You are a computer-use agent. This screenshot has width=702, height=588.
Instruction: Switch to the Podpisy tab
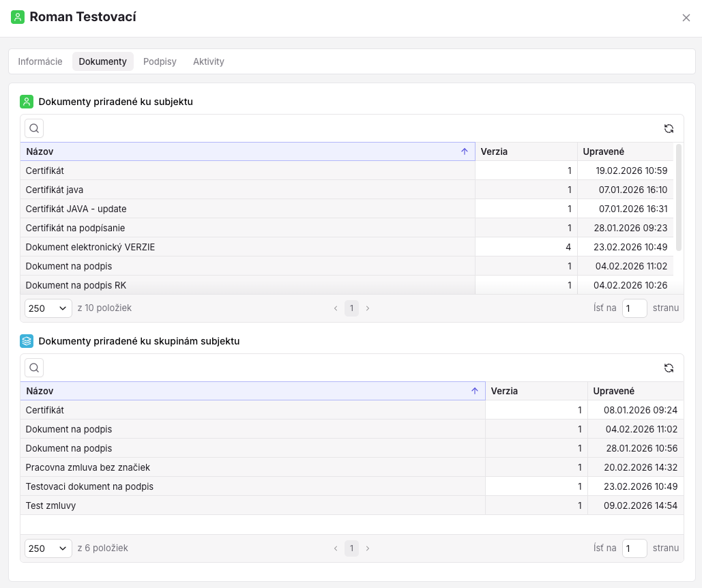tap(160, 61)
